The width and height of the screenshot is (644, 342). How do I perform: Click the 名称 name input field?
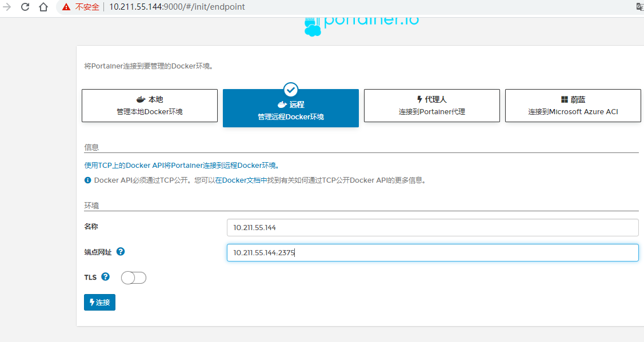tap(432, 227)
